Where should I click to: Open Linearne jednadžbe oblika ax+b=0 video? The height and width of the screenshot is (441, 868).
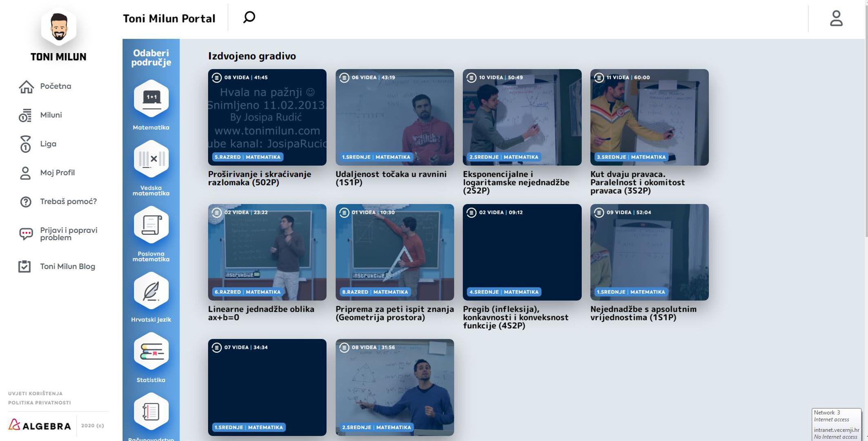coord(267,252)
